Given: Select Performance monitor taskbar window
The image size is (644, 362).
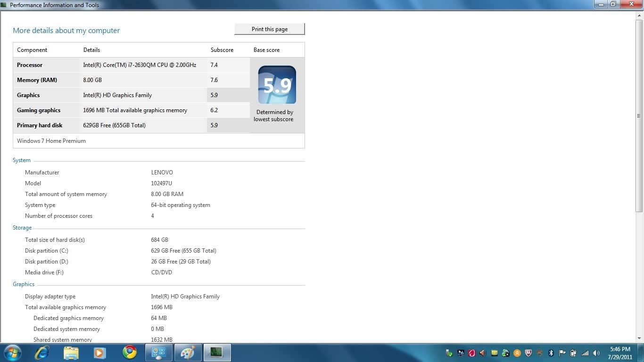Looking at the screenshot, I should click(217, 353).
